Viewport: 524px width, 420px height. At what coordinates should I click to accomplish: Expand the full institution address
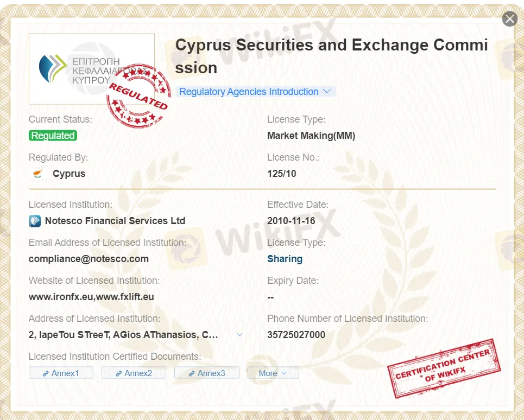pyautogui.click(x=239, y=334)
